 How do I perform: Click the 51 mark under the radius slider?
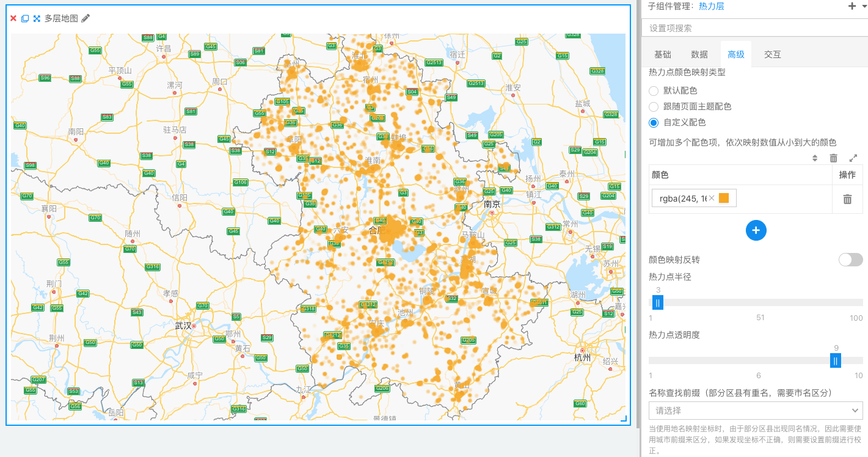tap(760, 318)
